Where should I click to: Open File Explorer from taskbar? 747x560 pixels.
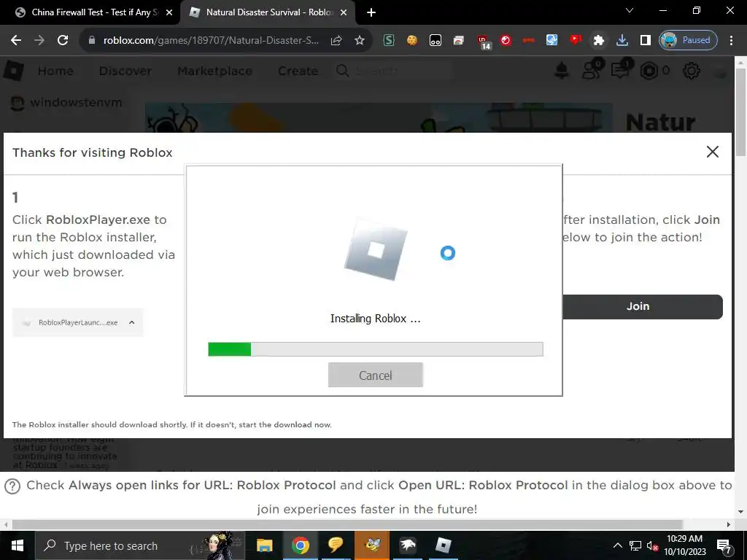pos(264,545)
